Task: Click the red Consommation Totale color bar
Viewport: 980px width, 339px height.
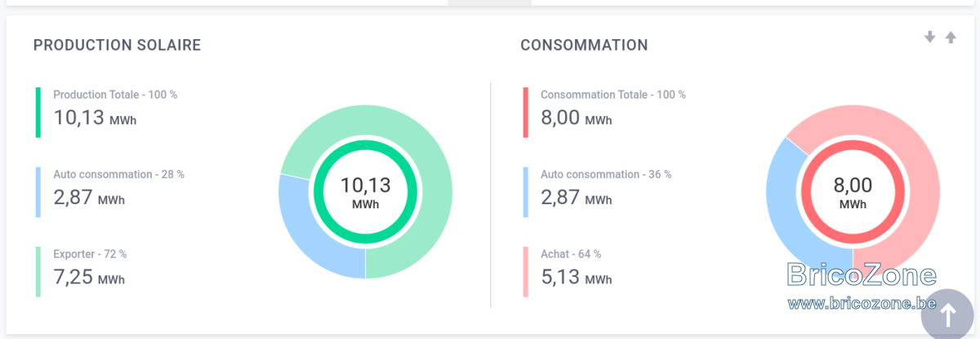Action: 526,112
